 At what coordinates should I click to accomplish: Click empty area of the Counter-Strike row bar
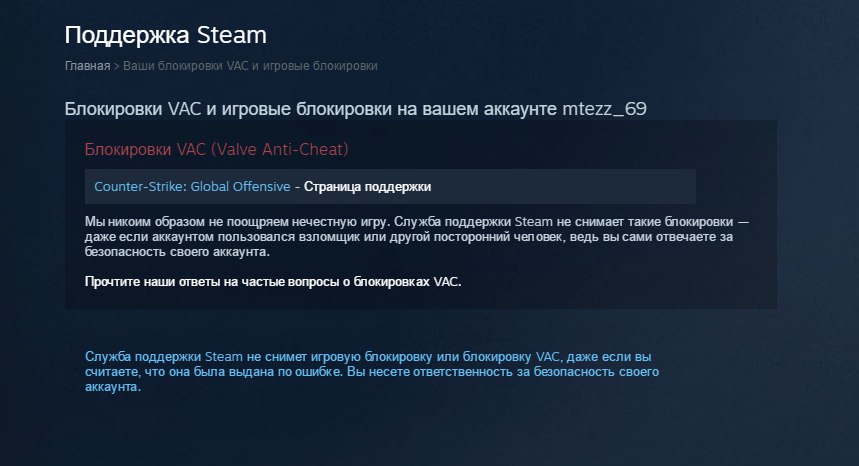(564, 187)
